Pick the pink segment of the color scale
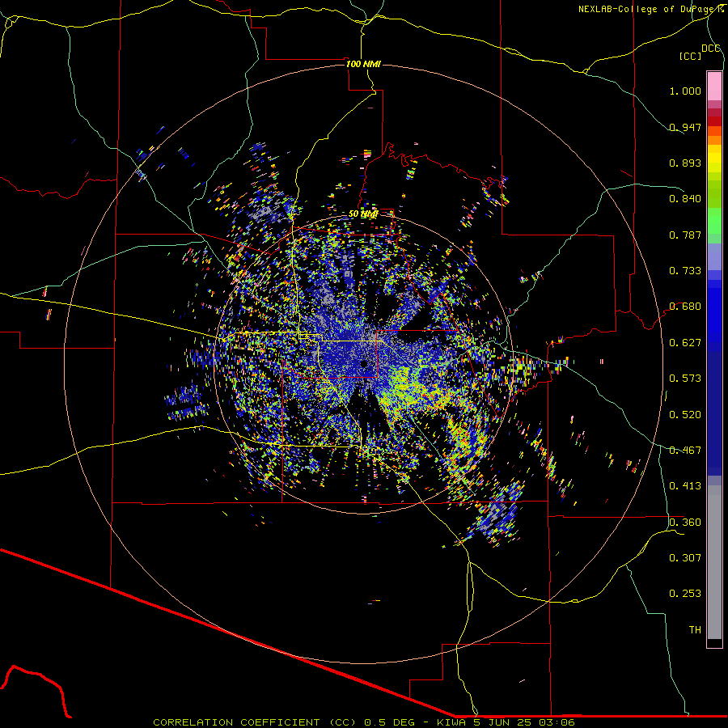Screen dimensions: 728x728 click(714, 87)
